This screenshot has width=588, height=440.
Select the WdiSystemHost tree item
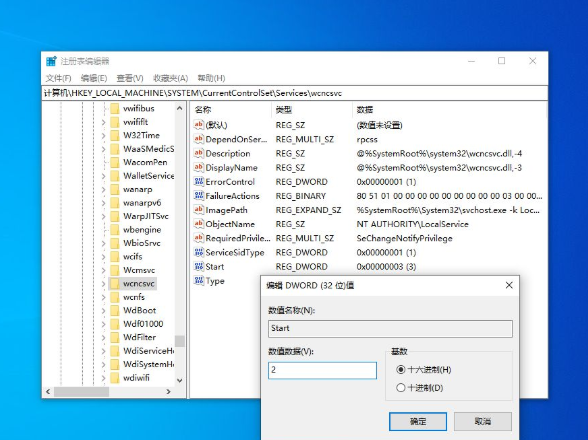(x=148, y=364)
